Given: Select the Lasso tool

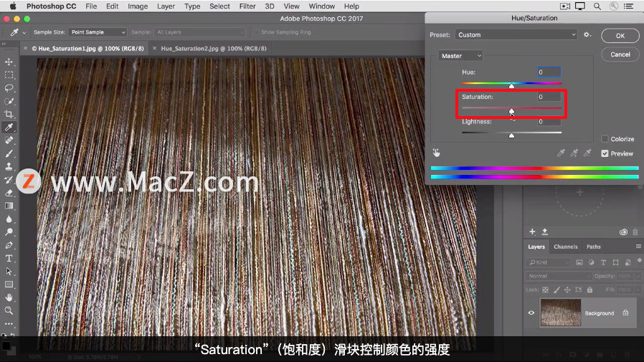Looking at the screenshot, I should 9,88.
